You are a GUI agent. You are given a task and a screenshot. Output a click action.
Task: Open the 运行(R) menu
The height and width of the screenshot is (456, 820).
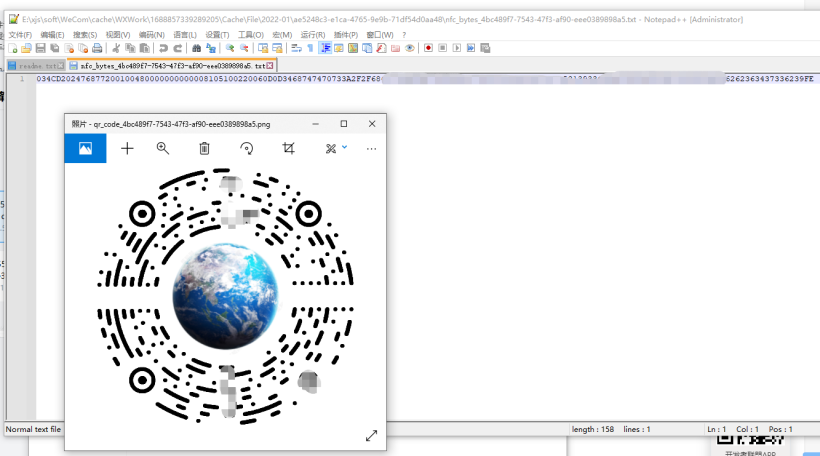click(313, 35)
